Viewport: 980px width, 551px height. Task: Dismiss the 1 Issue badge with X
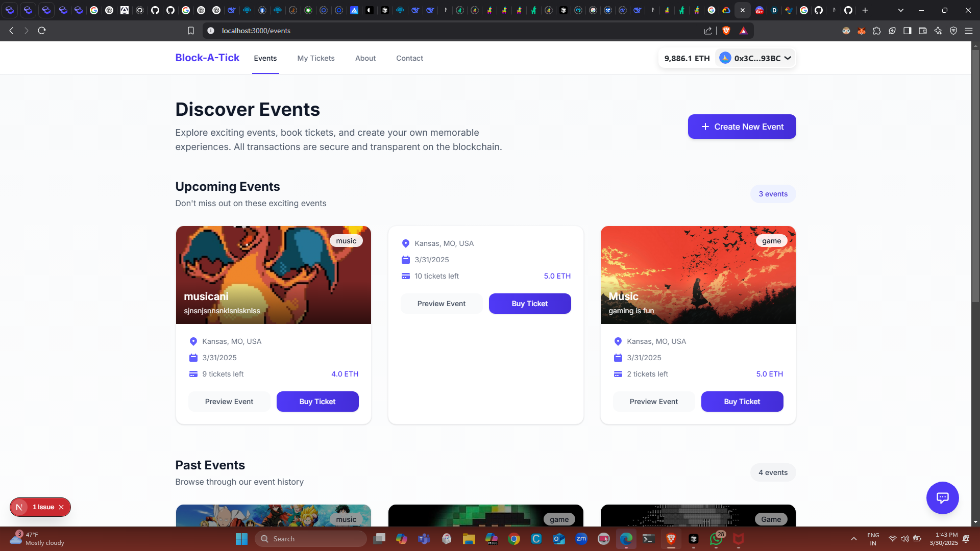pyautogui.click(x=61, y=507)
